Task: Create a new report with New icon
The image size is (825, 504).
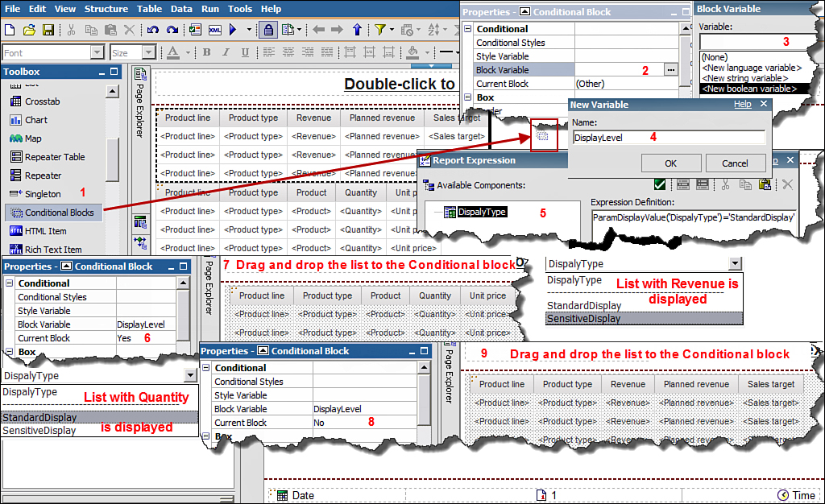Action: (10, 30)
